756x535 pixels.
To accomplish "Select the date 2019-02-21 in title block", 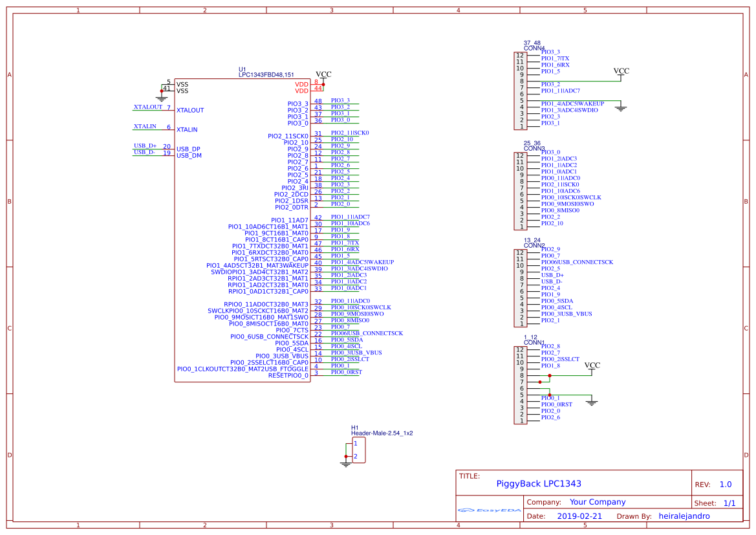I will pos(579,516).
